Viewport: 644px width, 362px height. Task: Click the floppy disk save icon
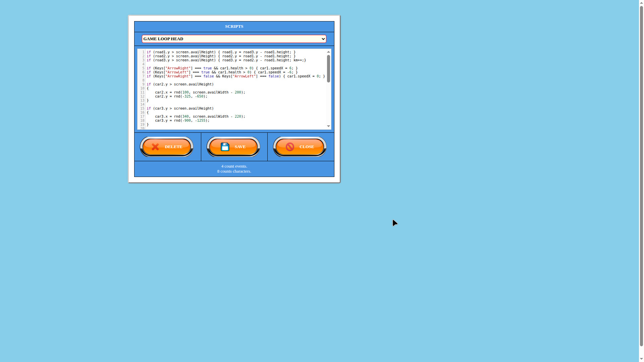point(225,146)
